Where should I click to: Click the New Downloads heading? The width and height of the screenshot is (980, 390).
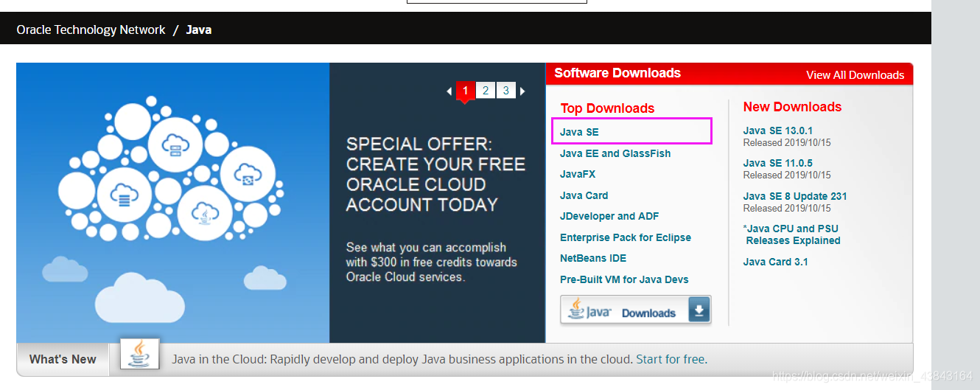coord(792,107)
